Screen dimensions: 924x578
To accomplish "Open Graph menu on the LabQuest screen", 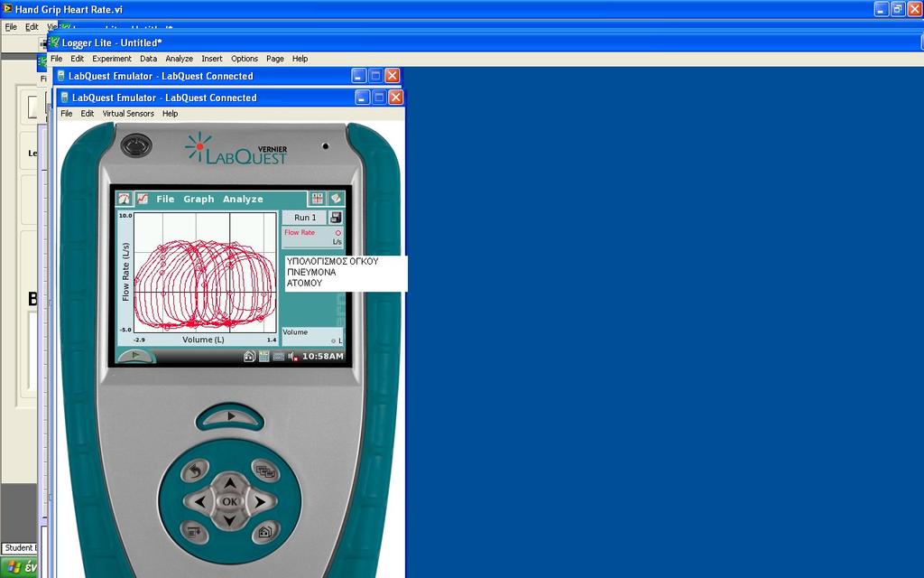I will click(x=199, y=199).
